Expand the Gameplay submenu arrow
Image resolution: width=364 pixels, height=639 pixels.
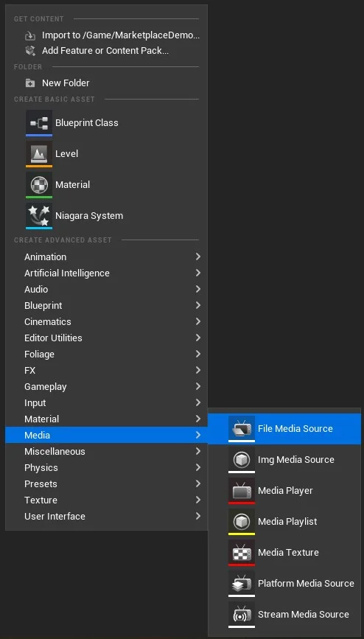coord(198,386)
